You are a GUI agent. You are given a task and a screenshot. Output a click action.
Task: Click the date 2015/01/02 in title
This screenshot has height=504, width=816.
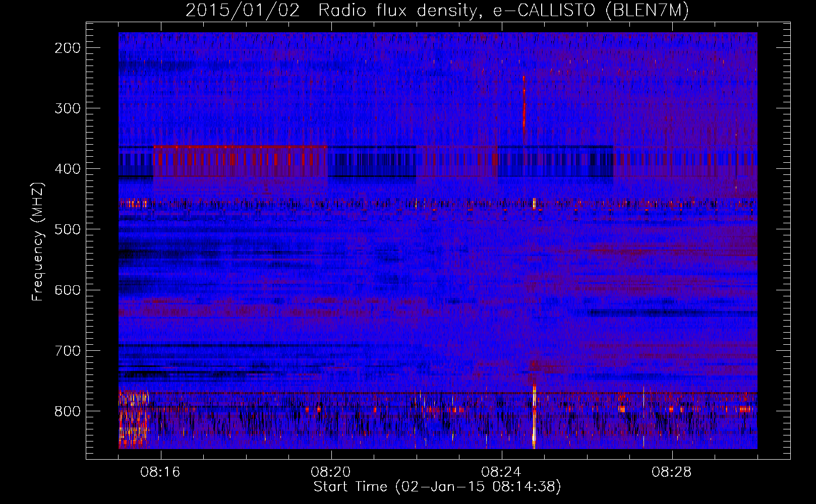coord(243,11)
